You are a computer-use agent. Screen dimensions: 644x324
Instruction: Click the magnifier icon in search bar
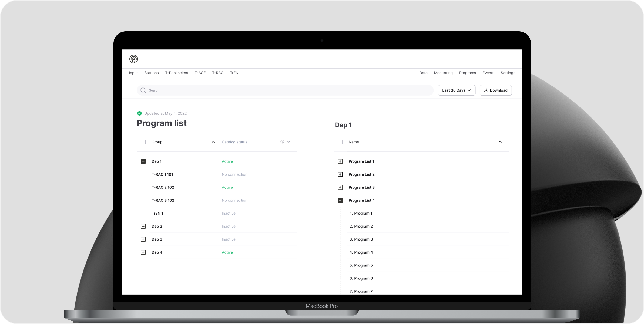pos(143,90)
